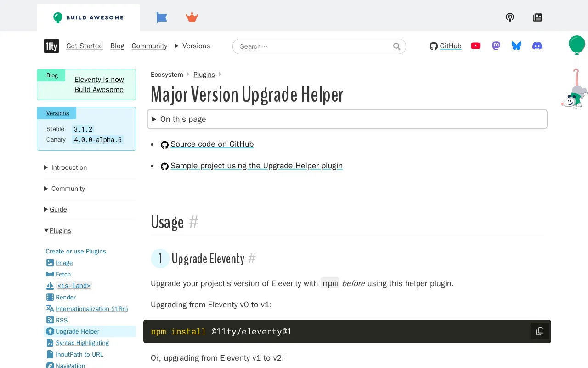Click the Render plugin icon
Image resolution: width=588 pixels, height=368 pixels.
(50, 297)
